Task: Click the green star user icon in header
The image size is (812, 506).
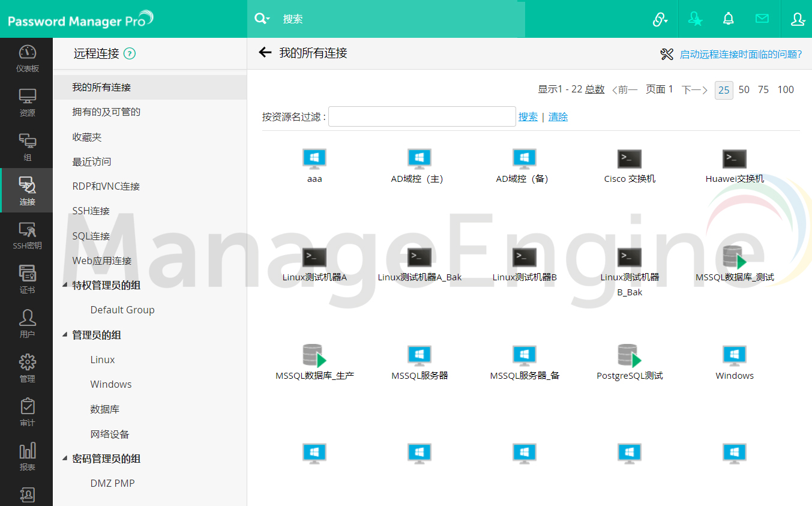Action: (x=696, y=19)
